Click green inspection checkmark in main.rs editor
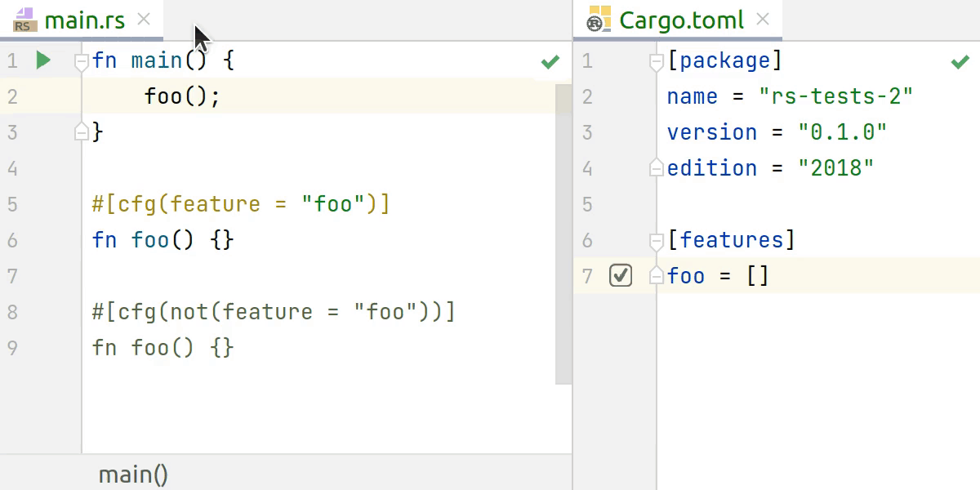Screen dimensions: 980x490 pos(550,62)
